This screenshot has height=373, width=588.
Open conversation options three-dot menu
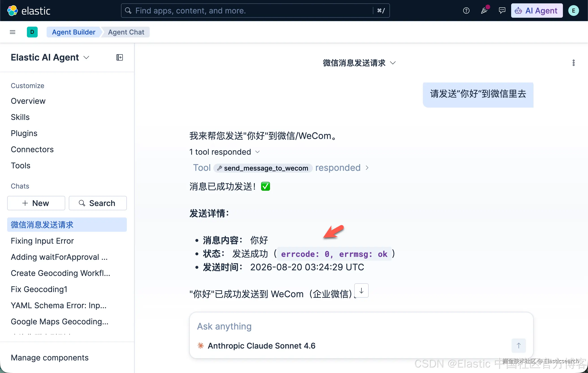point(574,63)
